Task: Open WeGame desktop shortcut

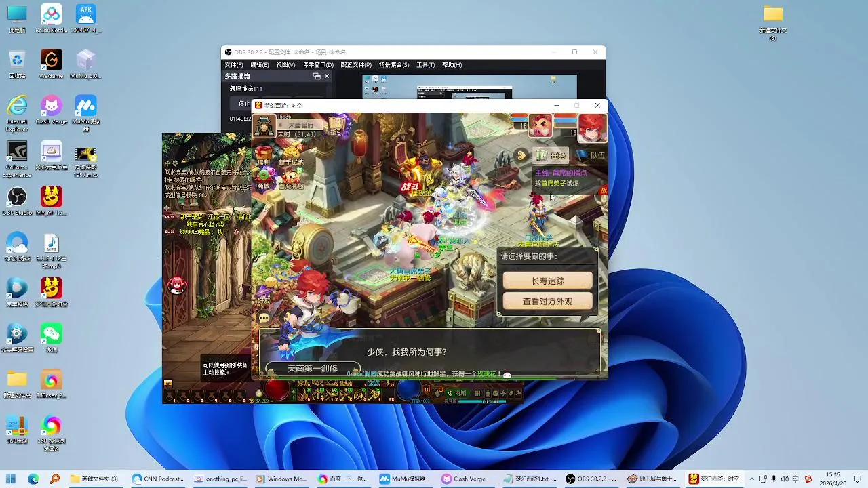Action: point(52,64)
